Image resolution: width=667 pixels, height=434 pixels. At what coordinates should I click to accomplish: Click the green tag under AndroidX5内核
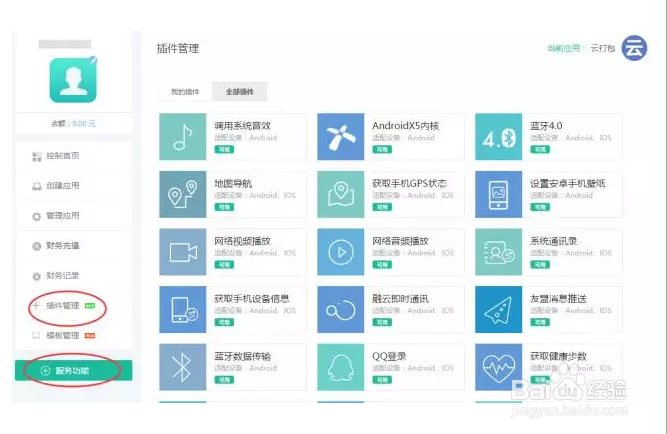(x=382, y=149)
